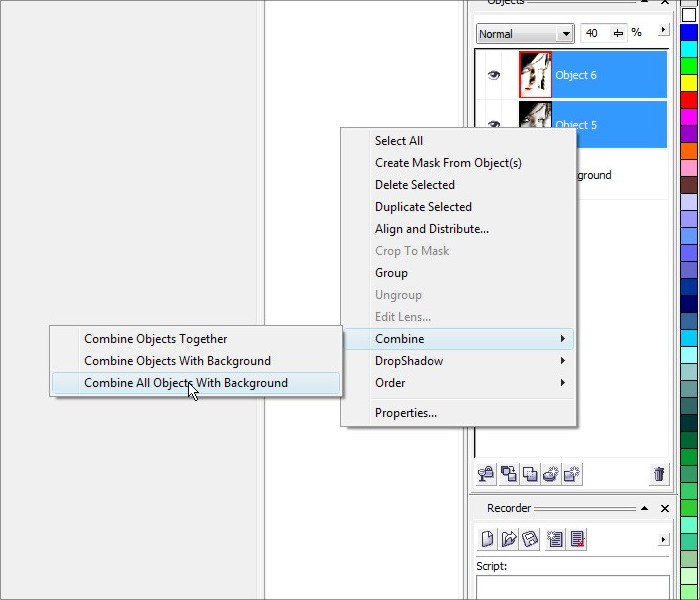The height and width of the screenshot is (600, 700).
Task: Open the DropShadow submenu
Action: coord(409,361)
